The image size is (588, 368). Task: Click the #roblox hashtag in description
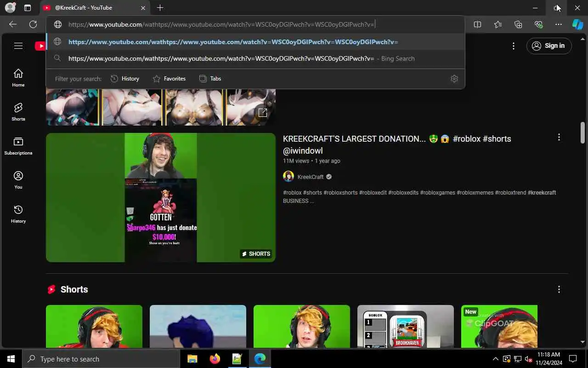click(292, 193)
